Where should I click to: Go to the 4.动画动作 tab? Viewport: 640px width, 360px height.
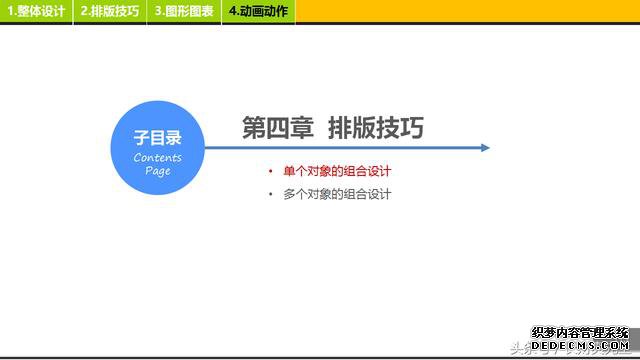[x=258, y=11]
